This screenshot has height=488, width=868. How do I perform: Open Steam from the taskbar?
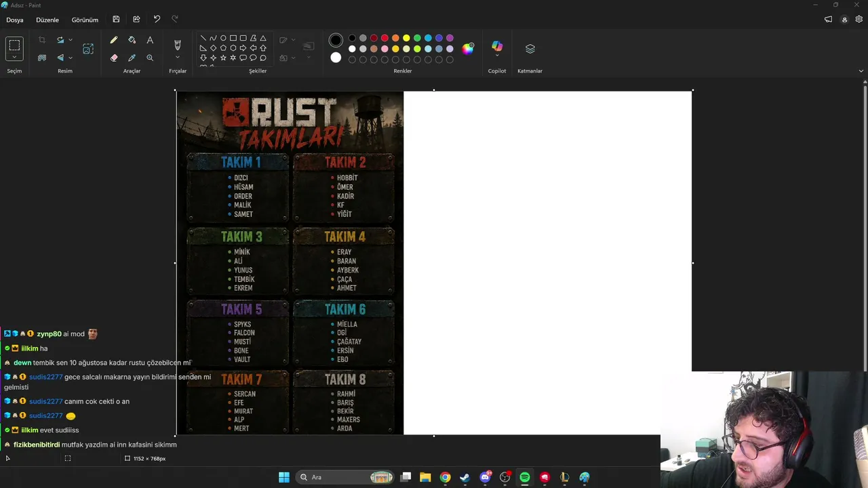[465, 477]
